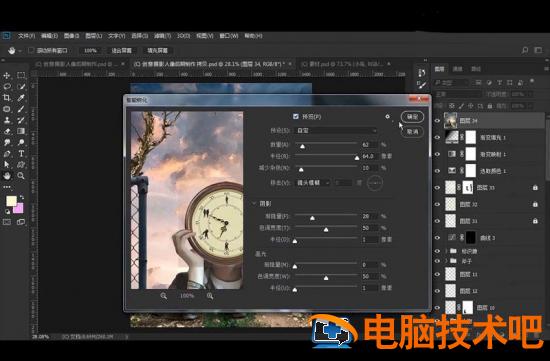Open the workspace switcher icon
Screen dimensions: 550x361
[x=538, y=51]
